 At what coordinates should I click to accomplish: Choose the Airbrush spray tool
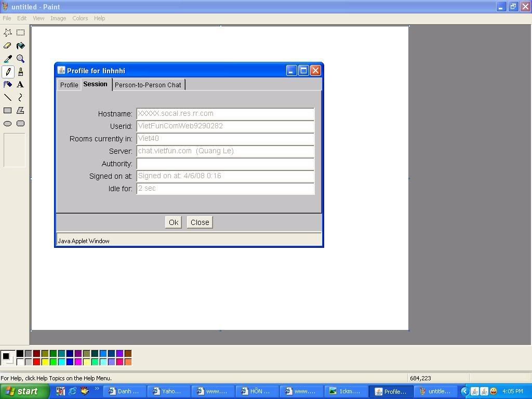pos(7,85)
